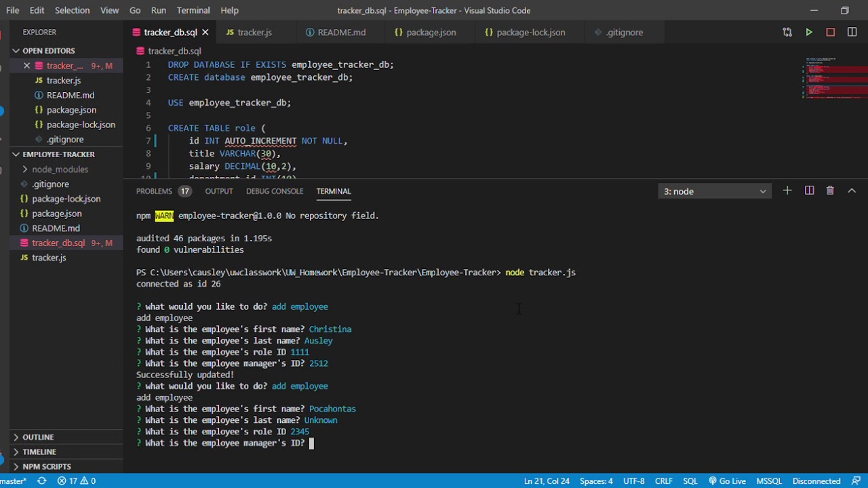Open the Terminal menu
Image resolution: width=868 pixels, height=488 pixels.
[193, 10]
